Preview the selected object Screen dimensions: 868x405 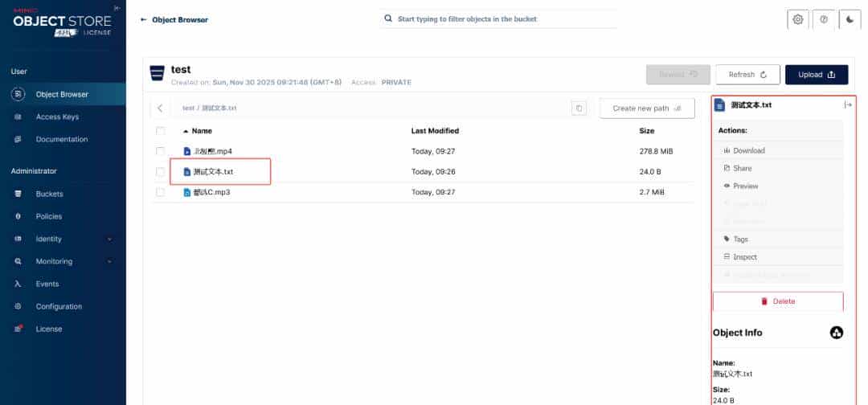click(778, 186)
